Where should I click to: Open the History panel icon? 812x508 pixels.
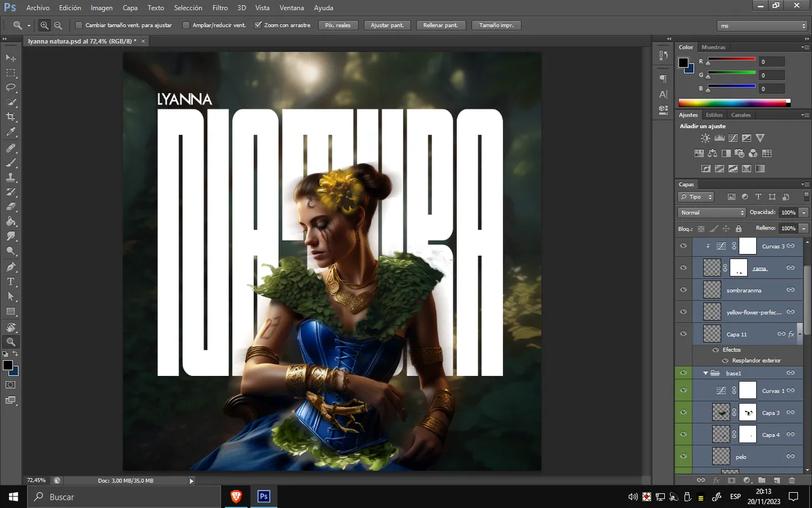[x=663, y=55]
